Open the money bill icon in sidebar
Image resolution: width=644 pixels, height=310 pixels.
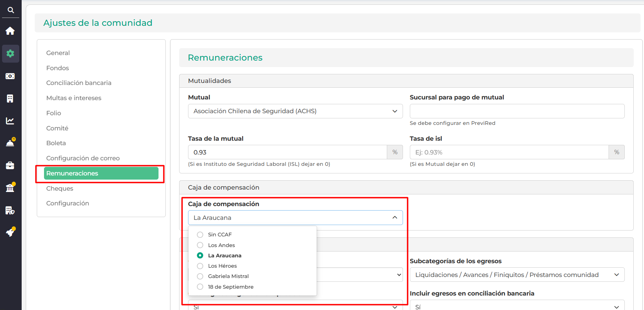(10, 76)
